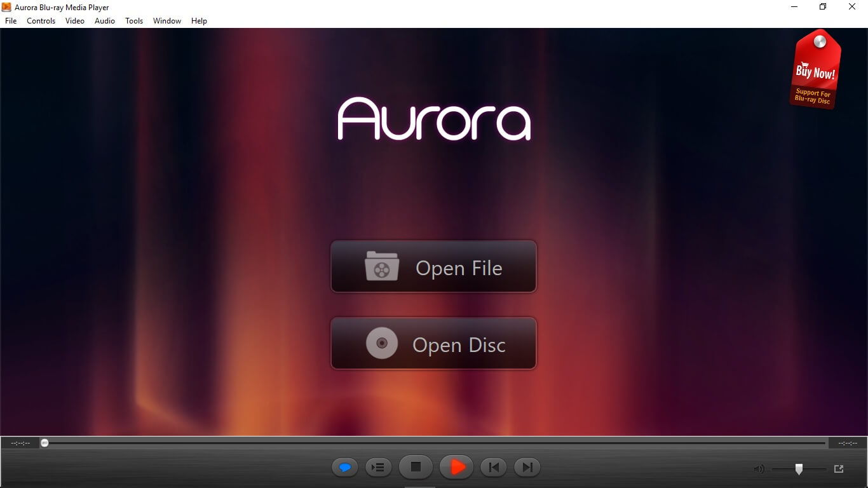Open the Video menu

point(75,21)
